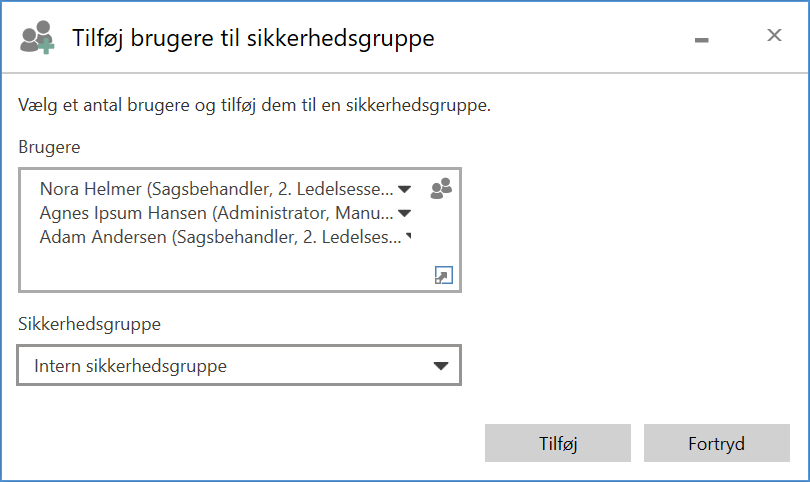Click the Brugere field label
Image resolution: width=810 pixels, height=482 pixels.
(49, 147)
